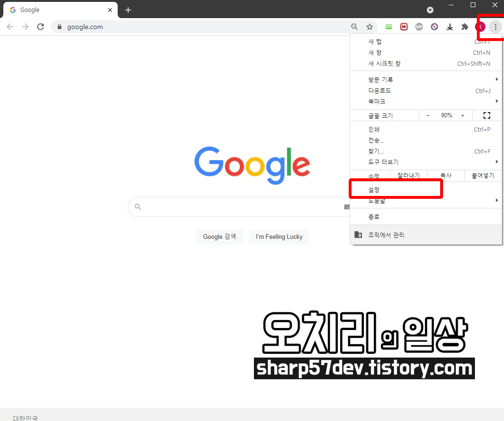Screen dimensions: 504x421
Task: Click the I'm Feeling Lucky button
Action: tap(279, 236)
